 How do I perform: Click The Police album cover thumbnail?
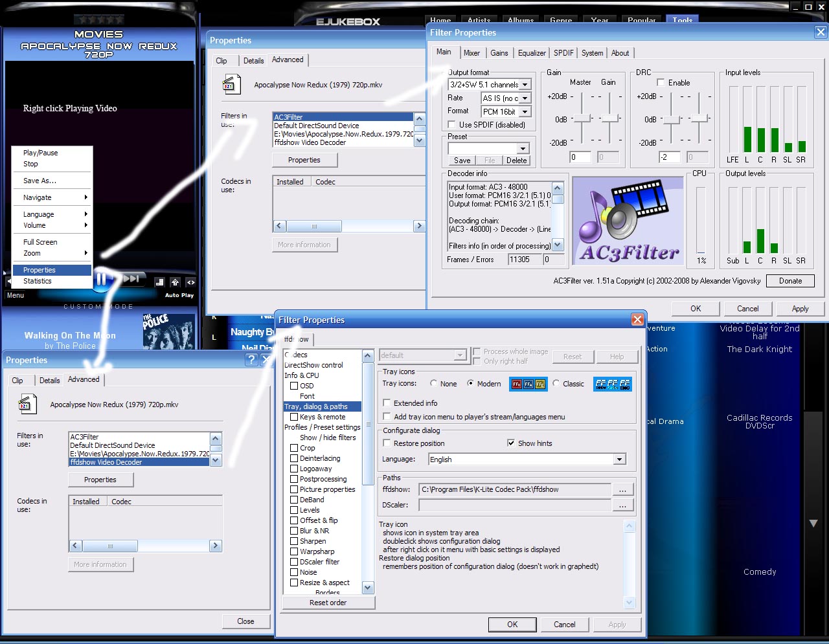tap(168, 330)
